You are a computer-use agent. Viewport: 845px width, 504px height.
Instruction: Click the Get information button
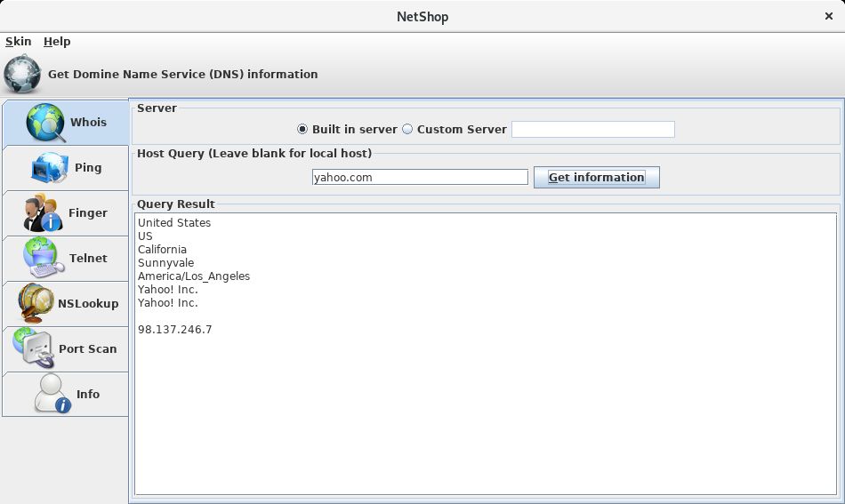tap(597, 177)
